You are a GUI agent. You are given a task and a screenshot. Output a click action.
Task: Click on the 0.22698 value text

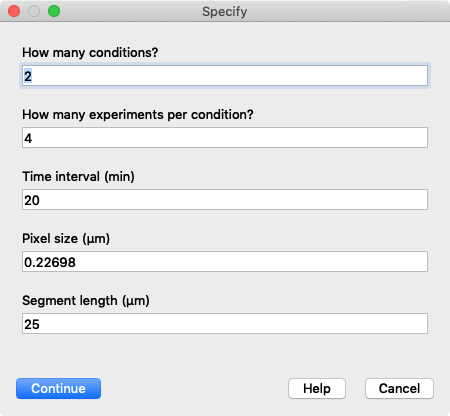click(x=50, y=262)
